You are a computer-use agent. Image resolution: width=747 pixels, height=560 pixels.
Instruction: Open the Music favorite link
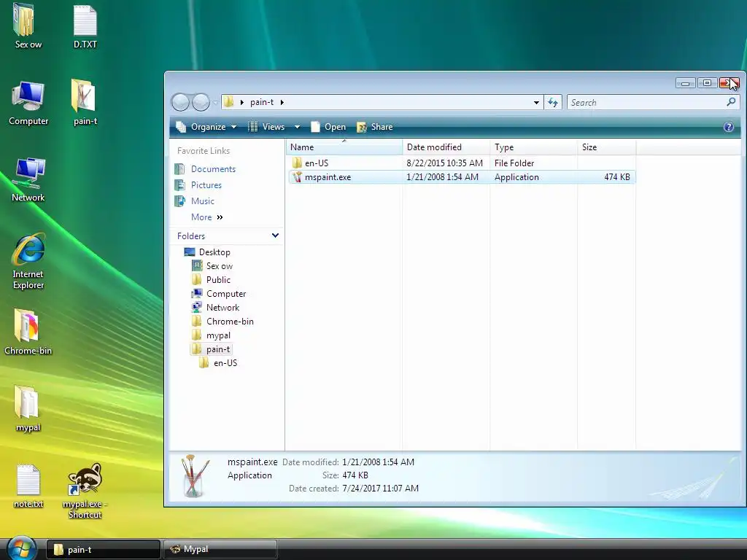pos(203,201)
